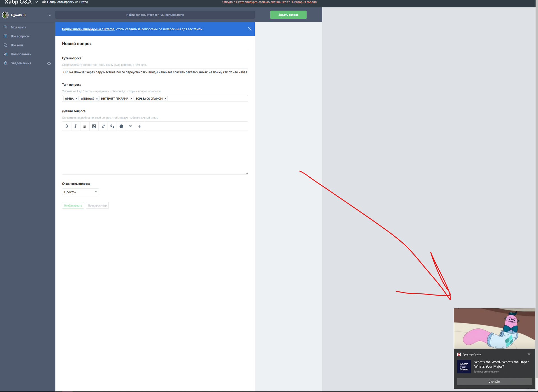
Task: Click the round dot icon in editor toolbar
Action: pyautogui.click(x=121, y=126)
